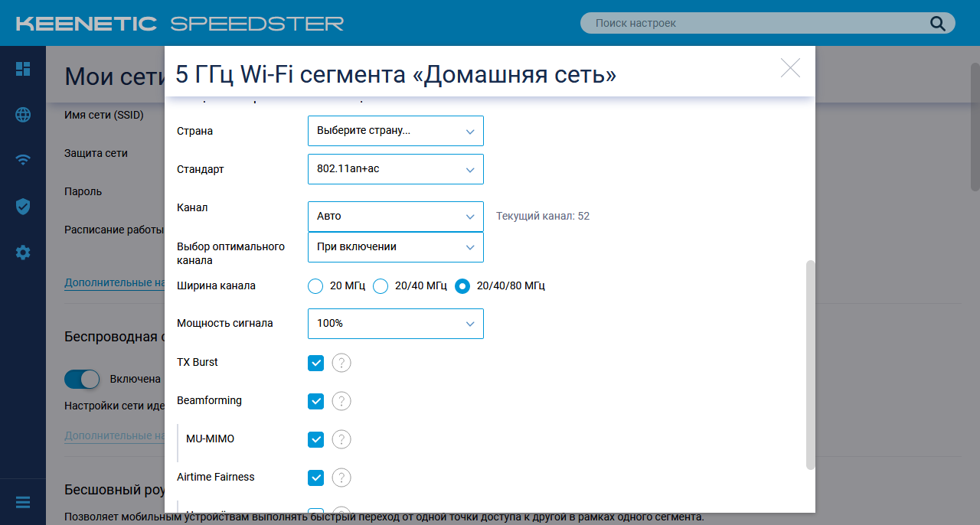Click the Ширина канала label
The width and height of the screenshot is (980, 525).
pyautogui.click(x=216, y=285)
